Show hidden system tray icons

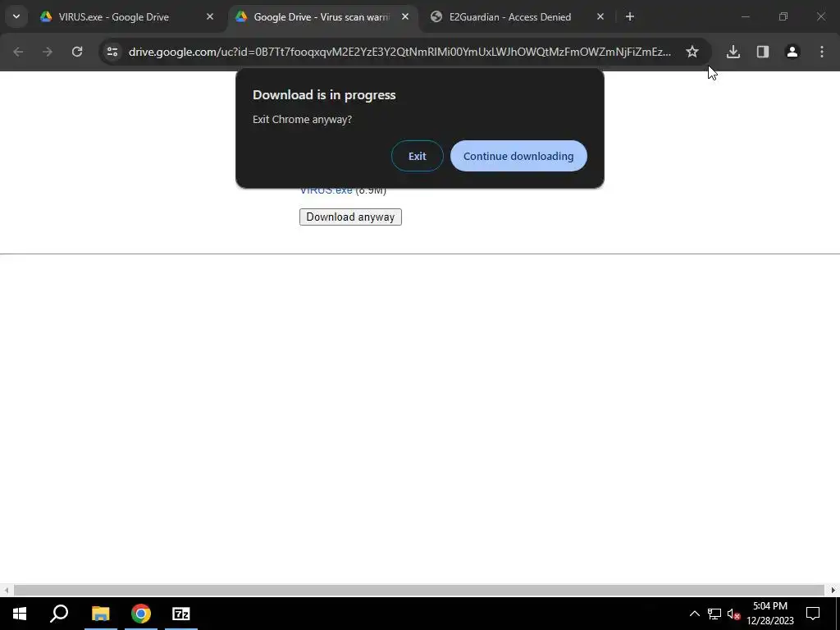(694, 614)
